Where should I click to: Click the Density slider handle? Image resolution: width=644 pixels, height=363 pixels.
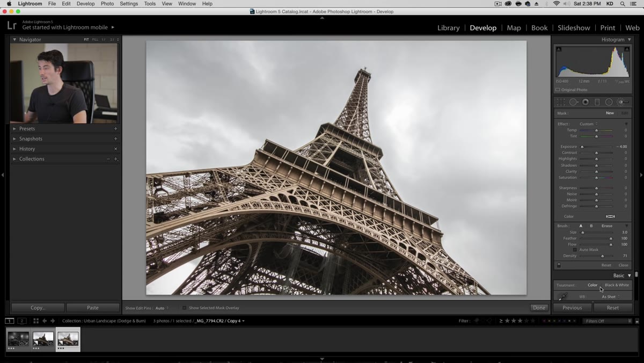point(602,256)
